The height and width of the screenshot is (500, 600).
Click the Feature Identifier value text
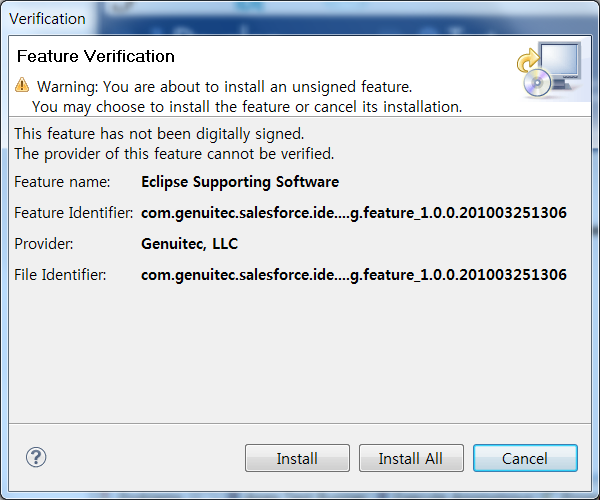pyautogui.click(x=354, y=213)
